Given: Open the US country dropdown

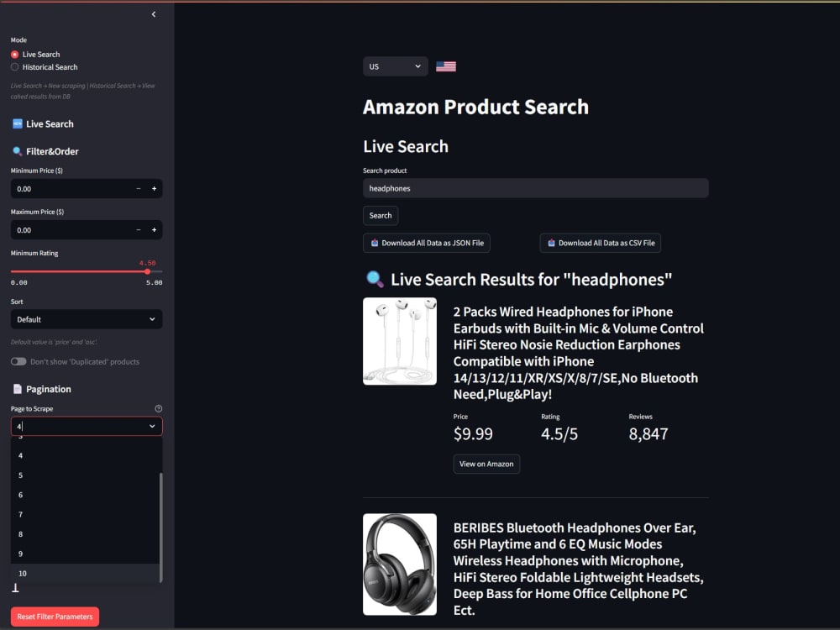Looking at the screenshot, I should [396, 66].
